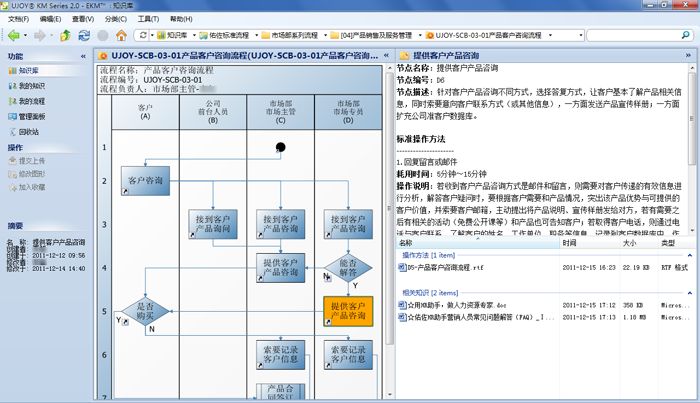Select the highlighted orange 提供客户产品咨询 node
This screenshot has height=403, width=700.
[348, 311]
